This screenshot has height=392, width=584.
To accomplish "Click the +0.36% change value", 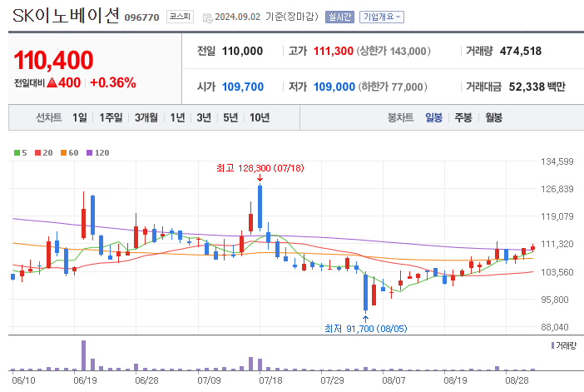I will pos(113,82).
